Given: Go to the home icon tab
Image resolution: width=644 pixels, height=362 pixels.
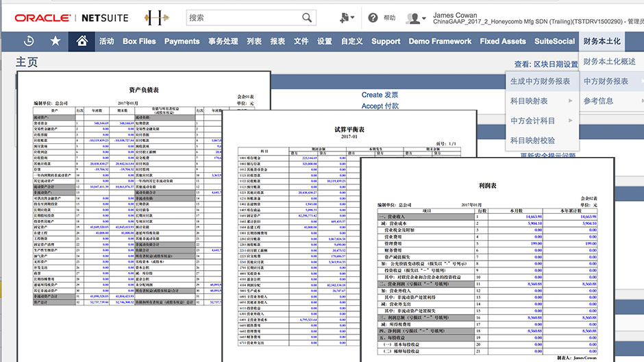Looking at the screenshot, I should [82, 41].
